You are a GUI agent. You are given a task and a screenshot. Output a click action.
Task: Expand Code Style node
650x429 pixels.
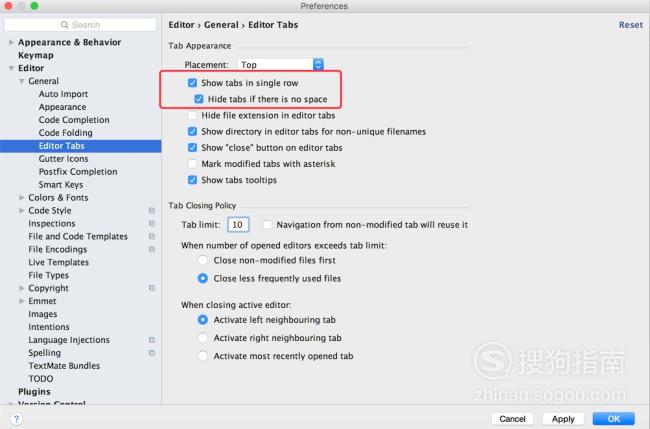(22, 211)
